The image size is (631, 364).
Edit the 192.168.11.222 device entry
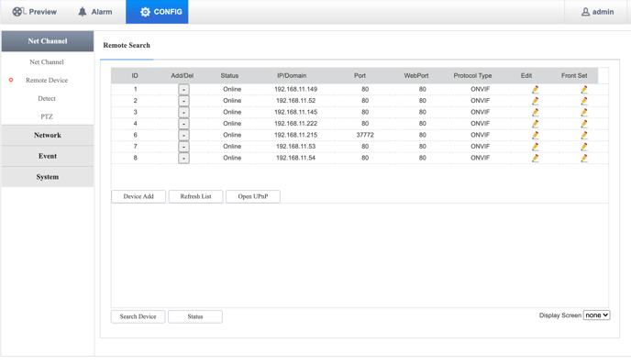pyautogui.click(x=535, y=124)
